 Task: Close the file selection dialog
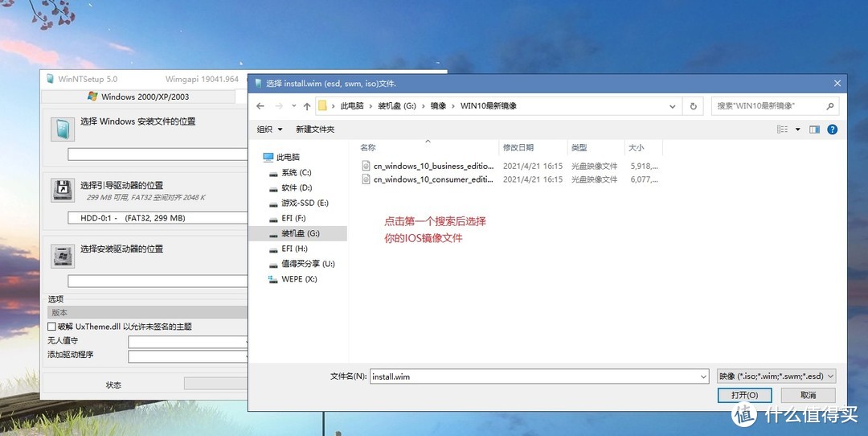click(837, 84)
